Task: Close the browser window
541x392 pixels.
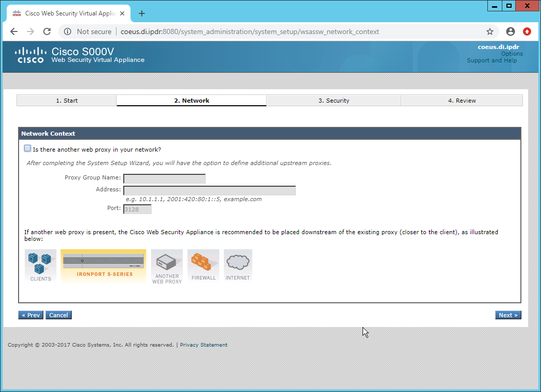Action: 527,6
